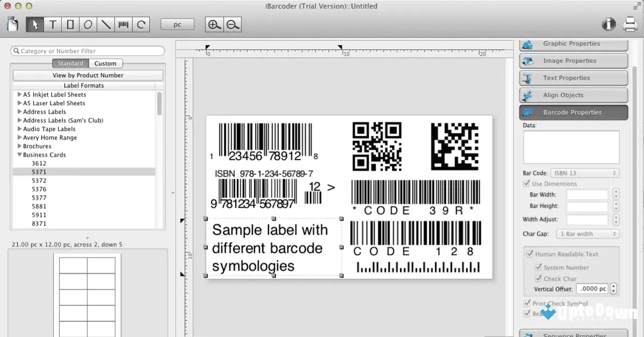Open the Align Objects panel
Screen dimensions: 644x337
573,95
